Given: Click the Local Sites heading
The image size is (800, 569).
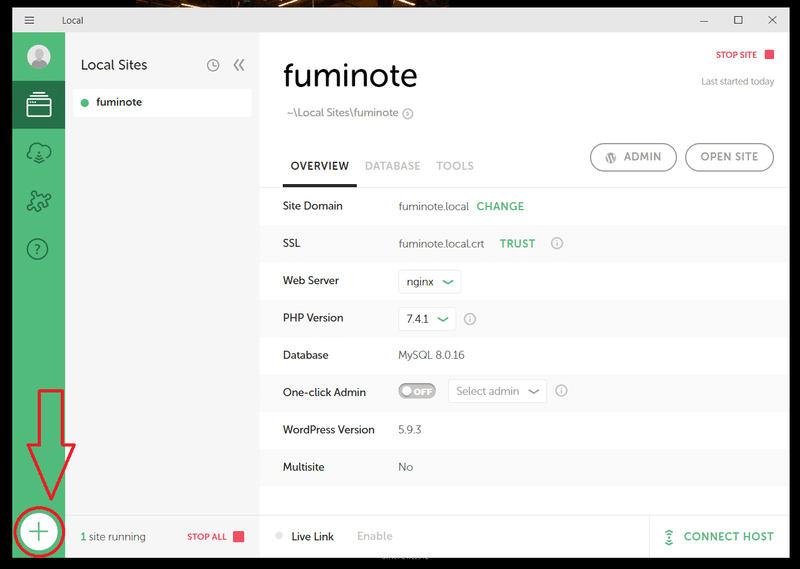Looking at the screenshot, I should tap(114, 65).
